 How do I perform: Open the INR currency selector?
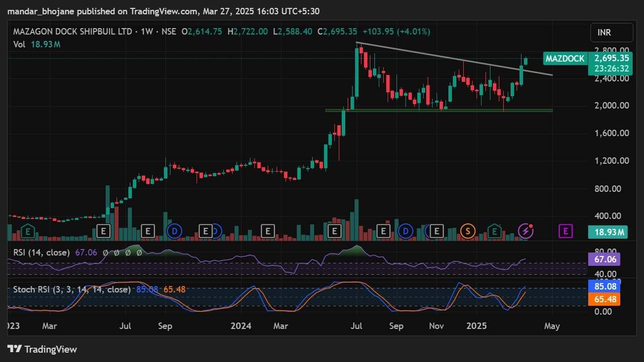click(x=611, y=33)
